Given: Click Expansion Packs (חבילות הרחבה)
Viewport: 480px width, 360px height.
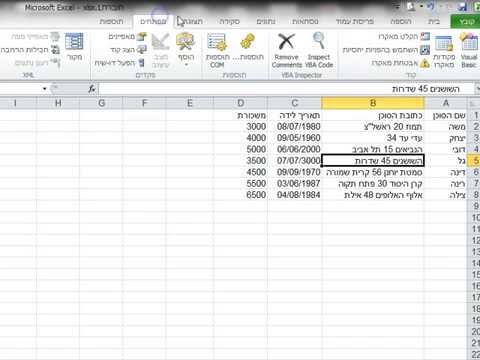Looking at the screenshot, I should (30, 50).
